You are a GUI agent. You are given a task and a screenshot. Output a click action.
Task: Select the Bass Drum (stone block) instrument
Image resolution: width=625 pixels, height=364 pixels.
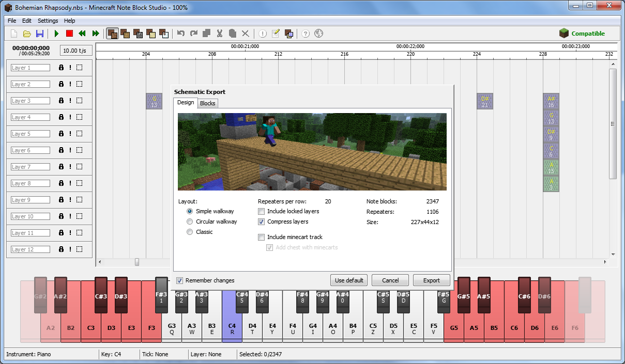click(x=138, y=34)
